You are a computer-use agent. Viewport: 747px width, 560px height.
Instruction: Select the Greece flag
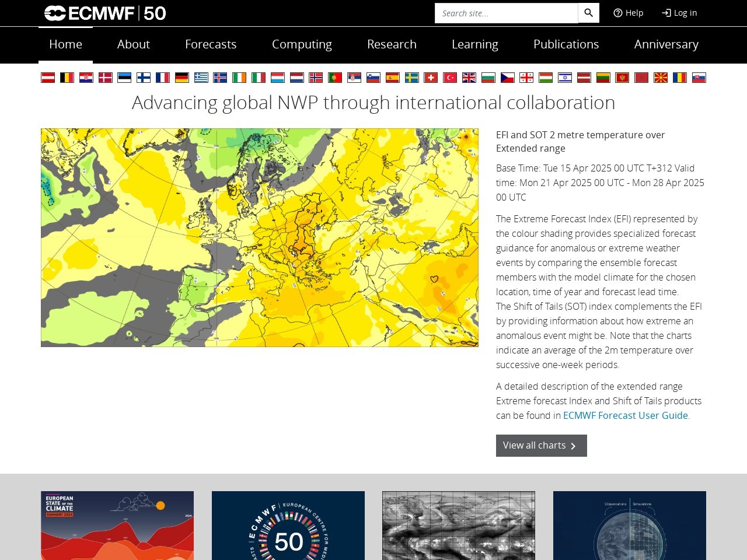[201, 78]
